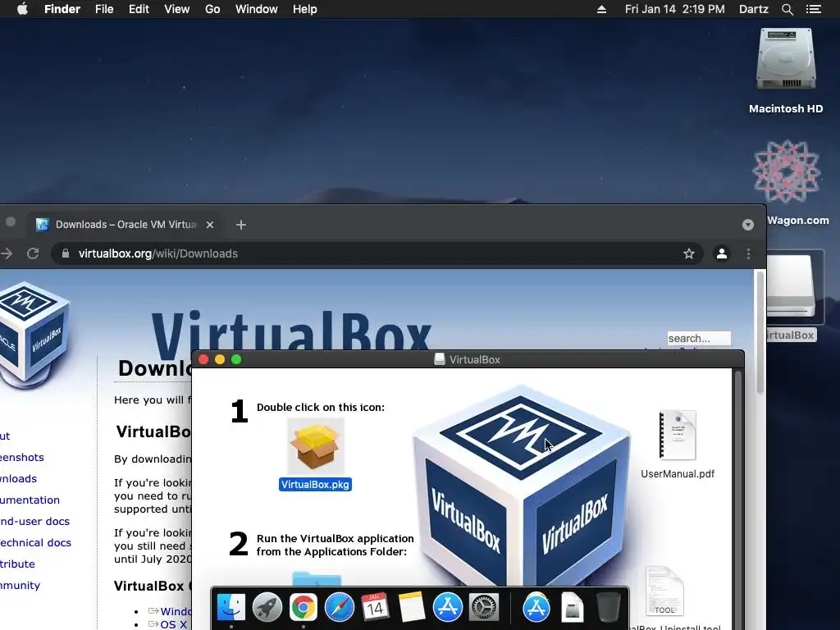Image resolution: width=840 pixels, height=630 pixels.
Task: Open Calendar from the Dock
Action: click(375, 608)
